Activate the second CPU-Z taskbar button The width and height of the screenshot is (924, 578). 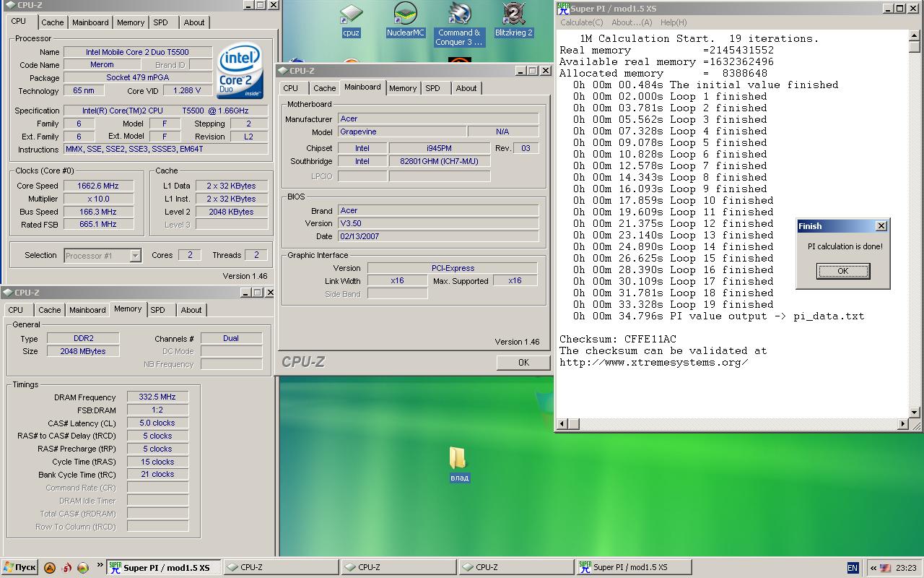click(x=397, y=567)
